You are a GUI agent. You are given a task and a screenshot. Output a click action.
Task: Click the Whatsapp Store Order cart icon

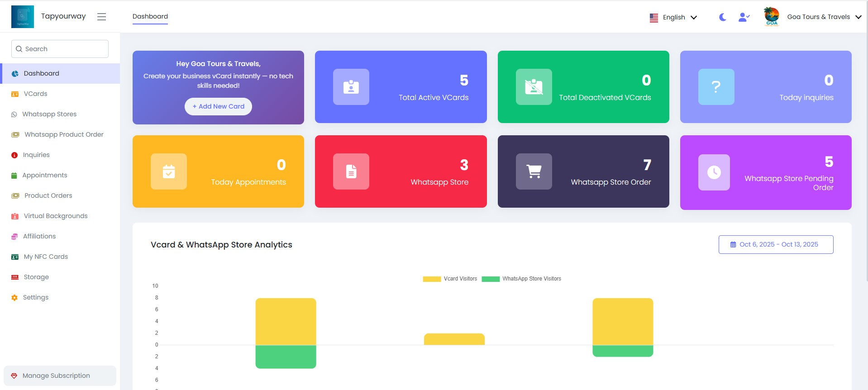point(534,171)
